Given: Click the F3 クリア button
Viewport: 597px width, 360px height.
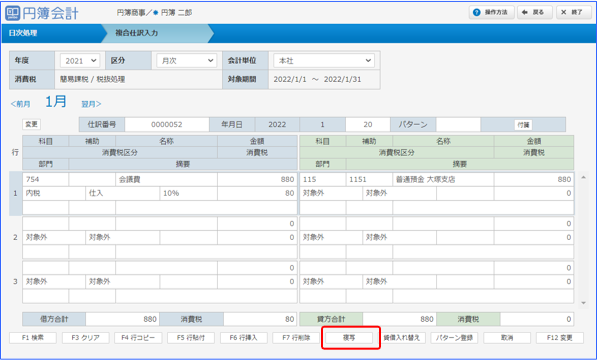Looking at the screenshot, I should [86, 338].
